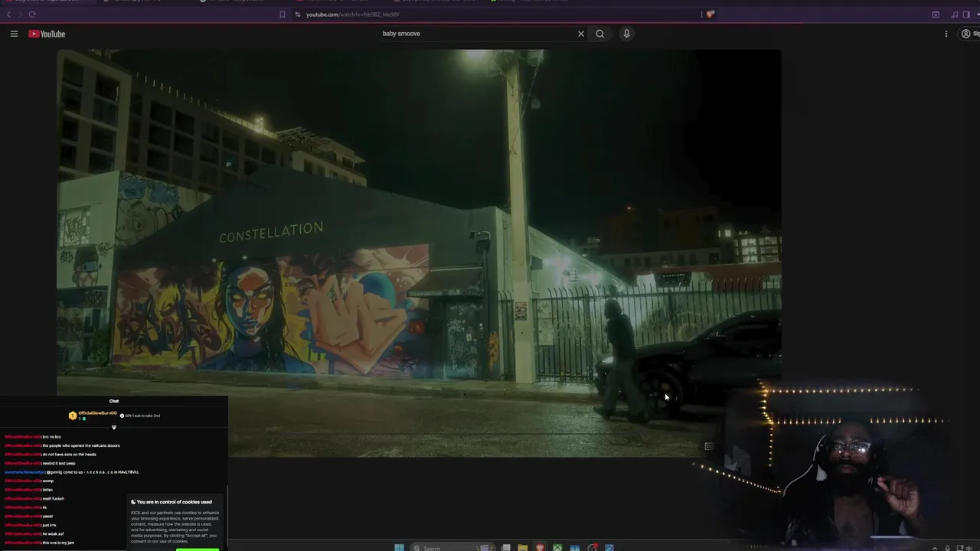Select chat message 'womp'

(48, 481)
